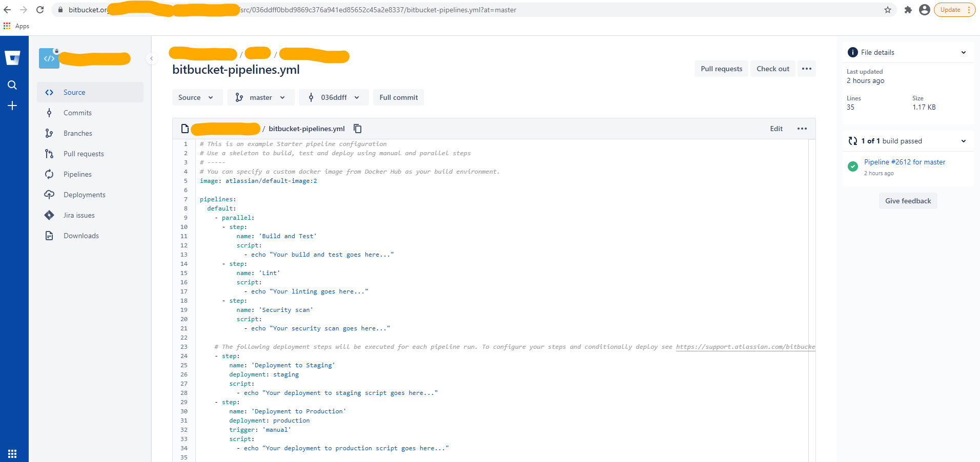Click the repository avatar code icon

(49, 58)
